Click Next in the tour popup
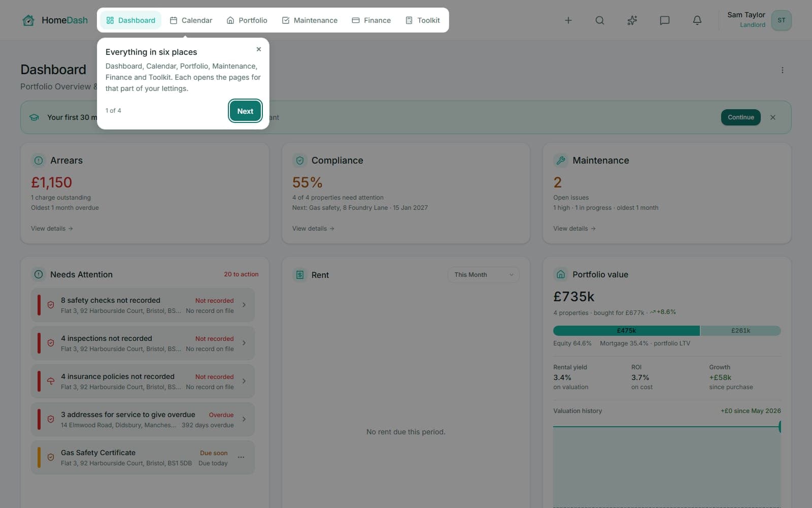 (245, 111)
